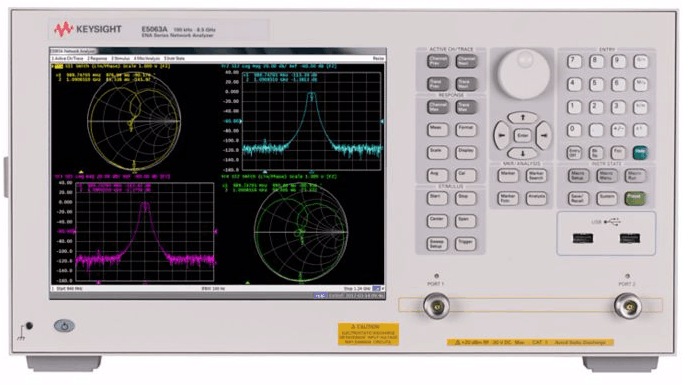This screenshot has height=385, width=682.
Task: Open the Active Ch/Trace menu
Action: (67, 58)
